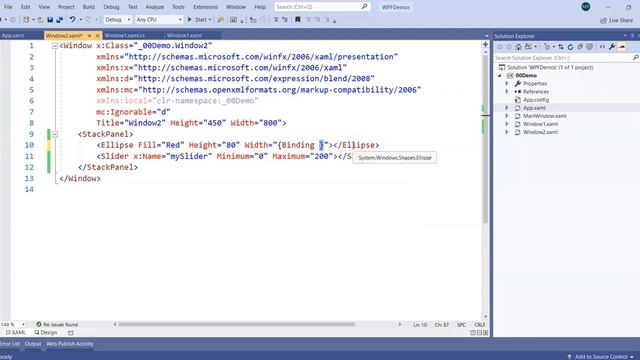Expand the MainWindow.xaml node
The width and height of the screenshot is (640, 360).
[x=507, y=116]
